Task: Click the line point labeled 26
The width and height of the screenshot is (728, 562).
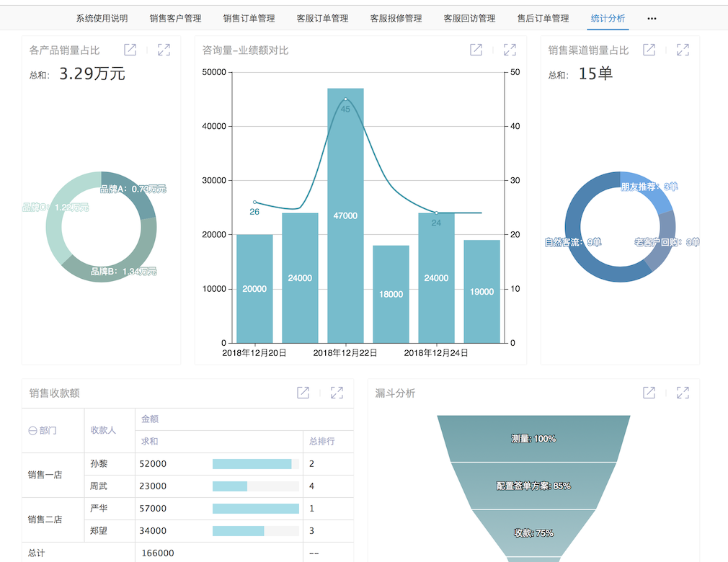Action: point(254,202)
